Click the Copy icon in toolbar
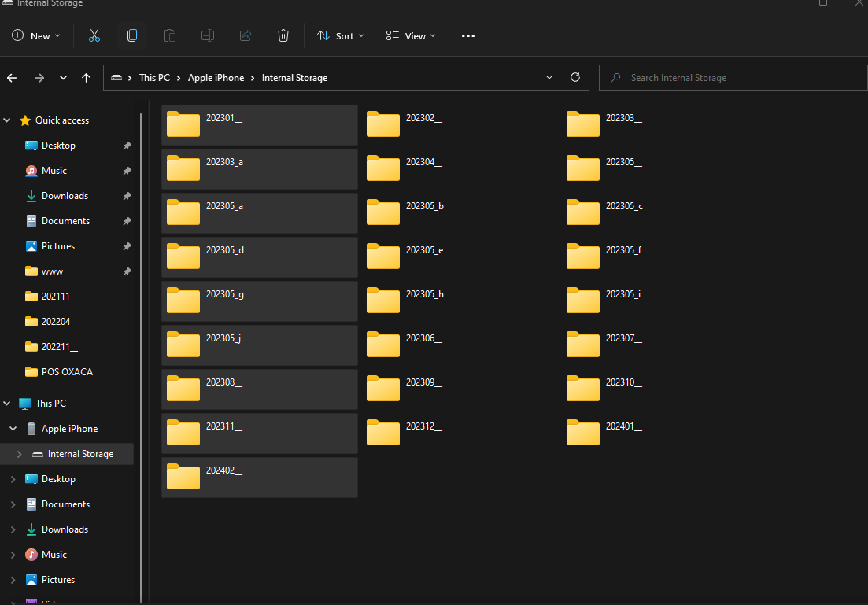 pyautogui.click(x=132, y=35)
